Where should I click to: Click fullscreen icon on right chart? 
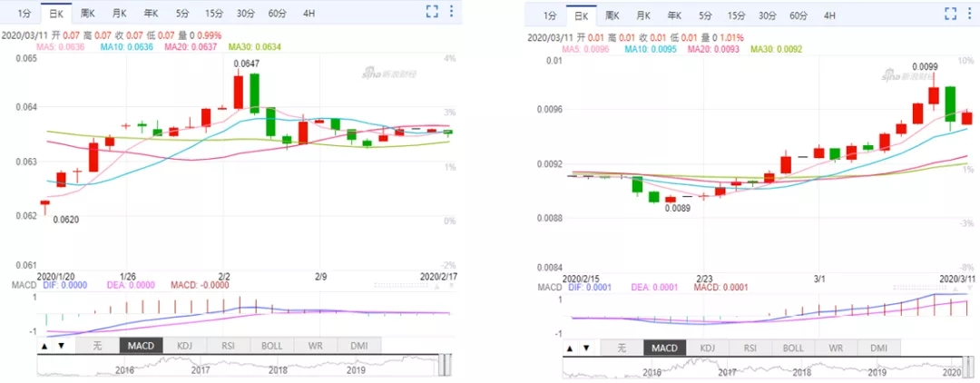pyautogui.click(x=951, y=14)
